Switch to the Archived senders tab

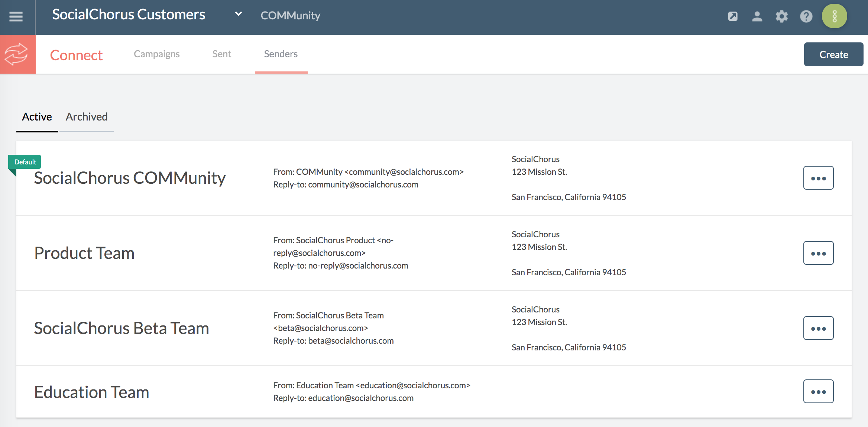(87, 117)
